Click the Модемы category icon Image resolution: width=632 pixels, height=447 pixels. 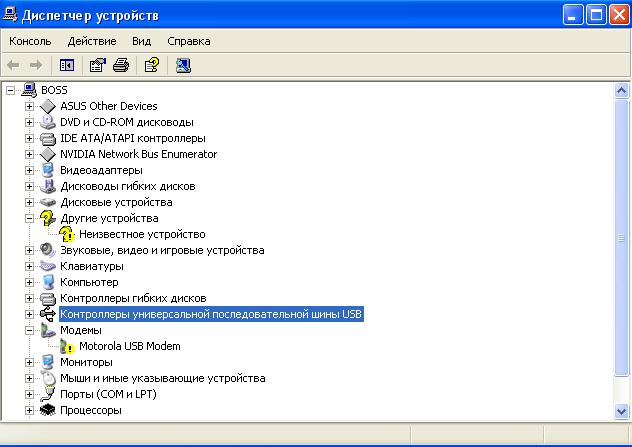(x=48, y=330)
